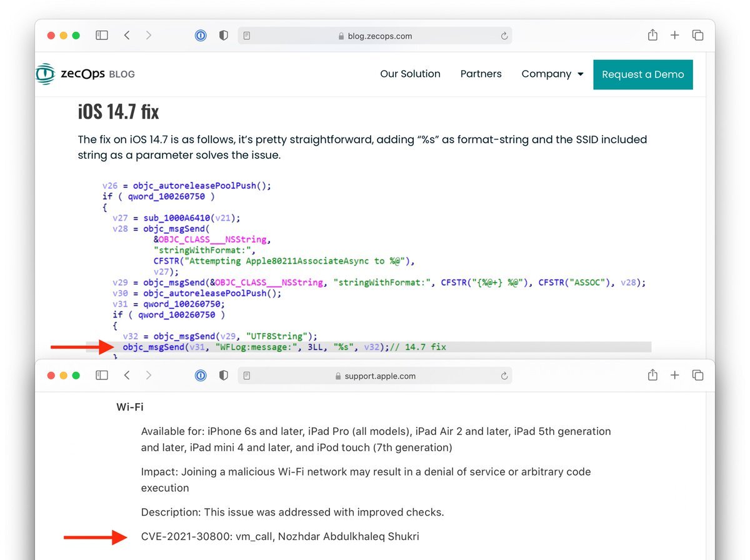Click the 'Available for: iPhone 6s' text
This screenshot has height=560, width=750.
click(376, 439)
